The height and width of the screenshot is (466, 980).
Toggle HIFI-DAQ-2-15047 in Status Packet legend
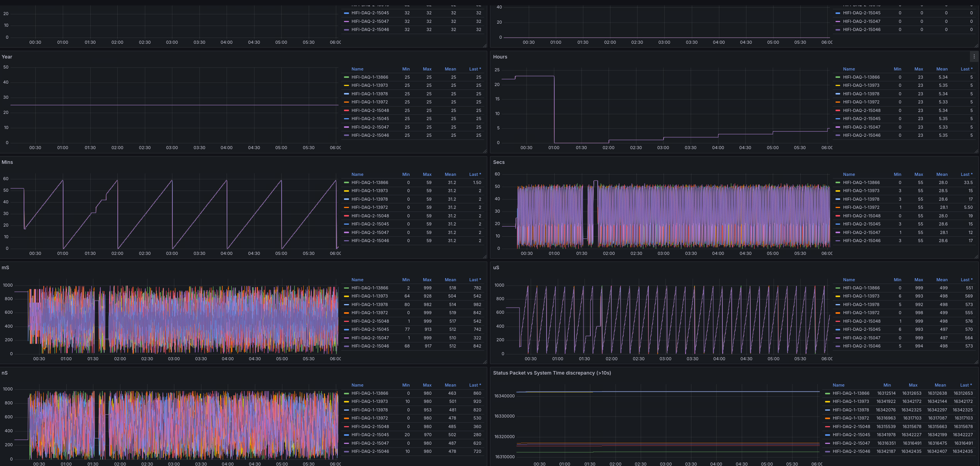coord(851,443)
